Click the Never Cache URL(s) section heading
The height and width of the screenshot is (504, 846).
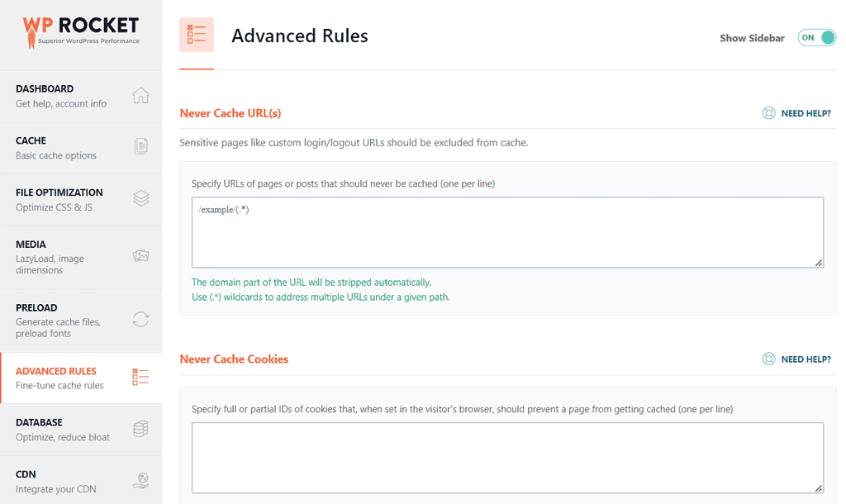coord(231,113)
